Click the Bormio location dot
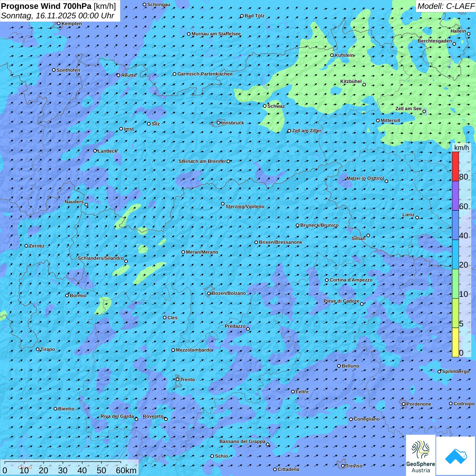476x476 pixels. [67, 295]
